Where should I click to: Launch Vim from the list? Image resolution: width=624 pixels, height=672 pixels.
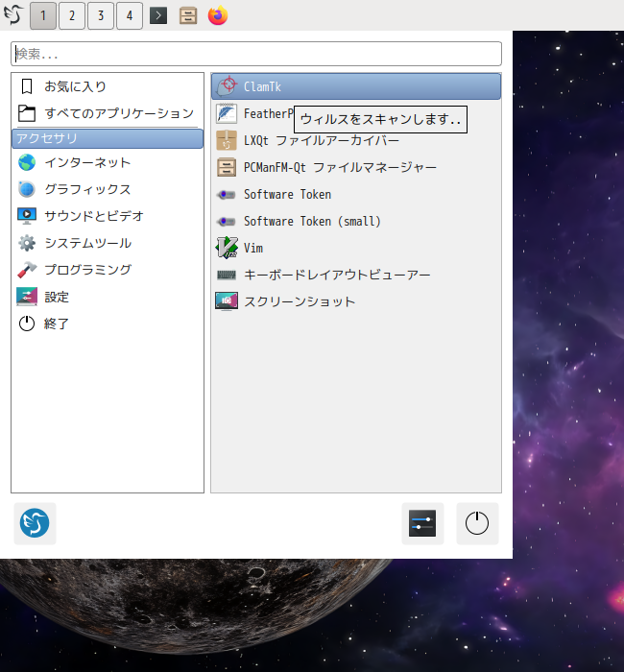coord(356,248)
